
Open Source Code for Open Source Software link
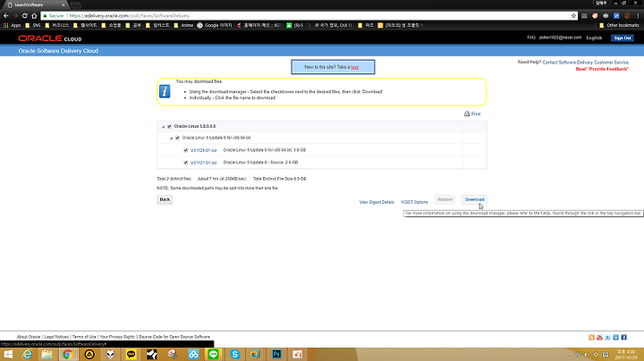(174, 337)
